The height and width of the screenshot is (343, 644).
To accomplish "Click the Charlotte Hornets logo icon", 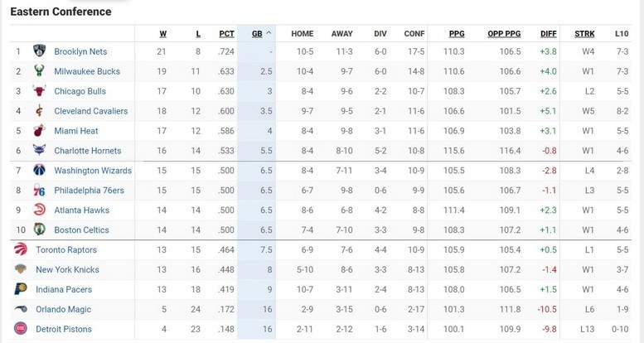I will pyautogui.click(x=39, y=151).
